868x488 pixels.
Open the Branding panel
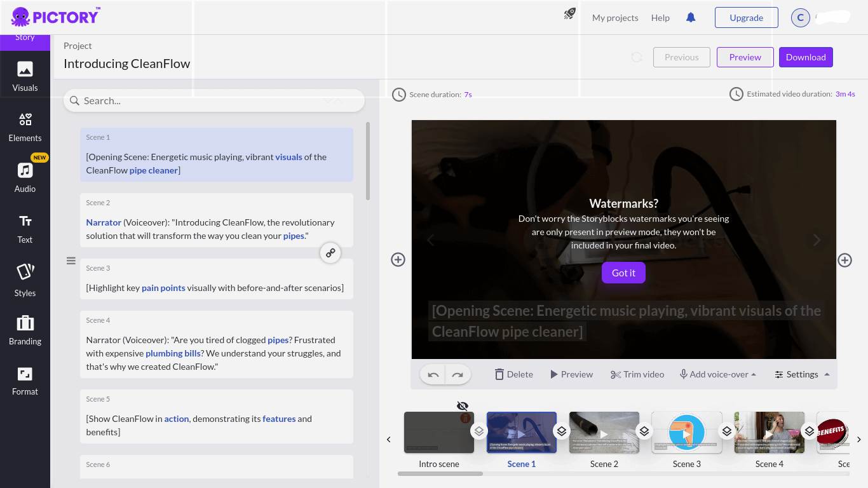25,329
